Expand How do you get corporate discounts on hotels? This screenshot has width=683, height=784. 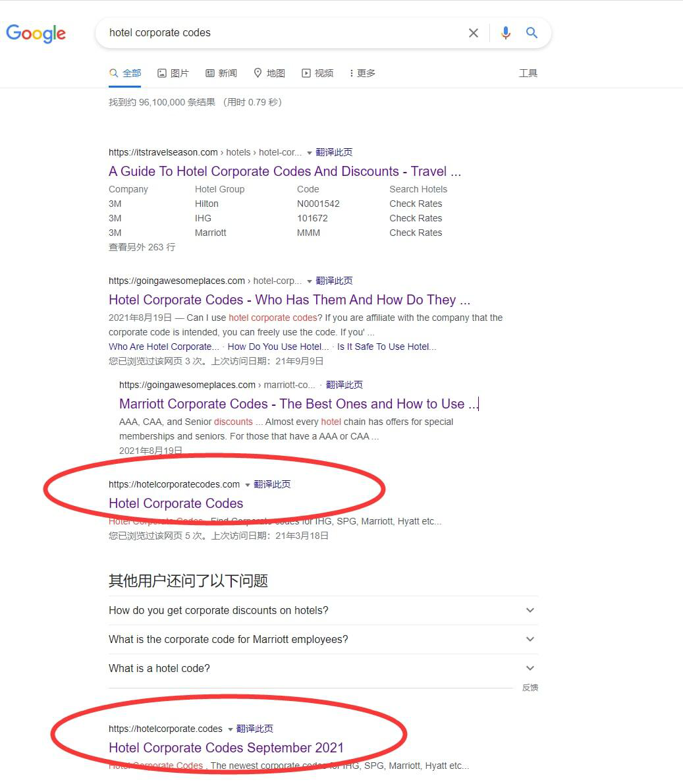[323, 610]
